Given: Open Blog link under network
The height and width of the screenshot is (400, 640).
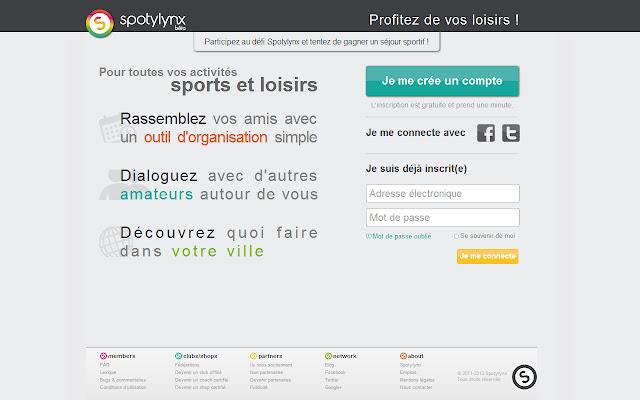Looking at the screenshot, I should coord(329,365).
